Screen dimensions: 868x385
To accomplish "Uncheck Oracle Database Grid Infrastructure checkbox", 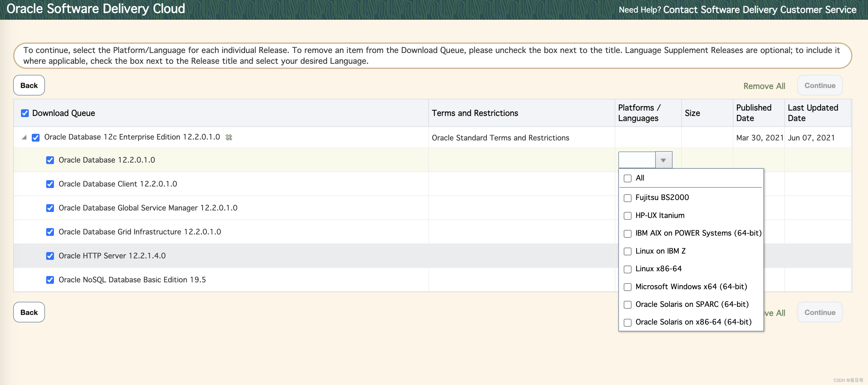I will click(x=50, y=232).
